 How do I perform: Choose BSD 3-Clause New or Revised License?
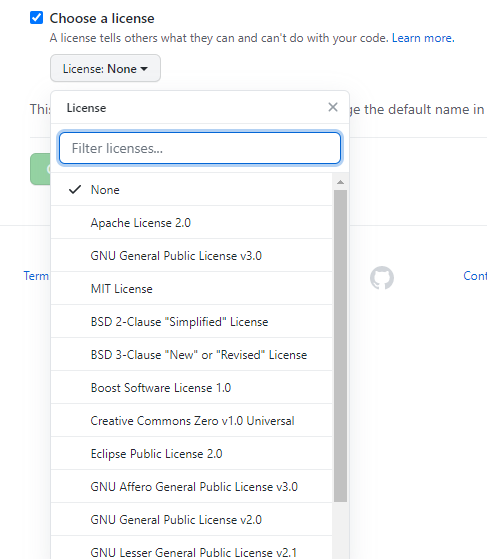point(191,355)
